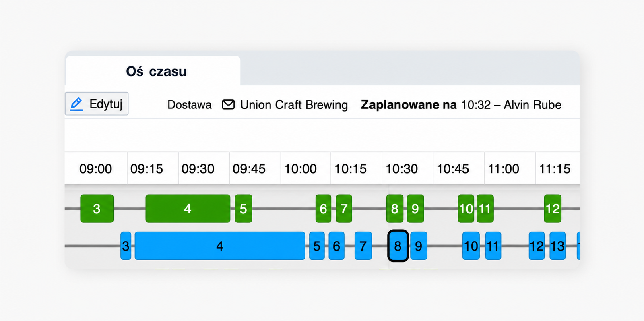
Task: Select blue stop 5 marker
Action: [x=317, y=246]
